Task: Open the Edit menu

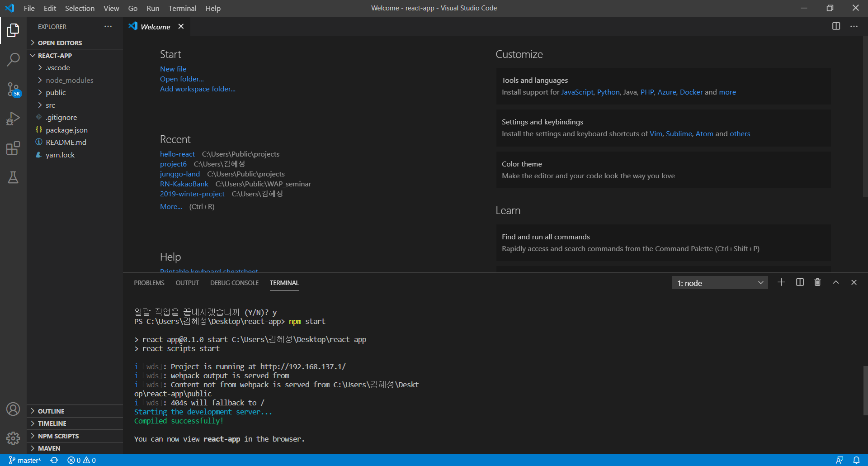Action: (50, 8)
